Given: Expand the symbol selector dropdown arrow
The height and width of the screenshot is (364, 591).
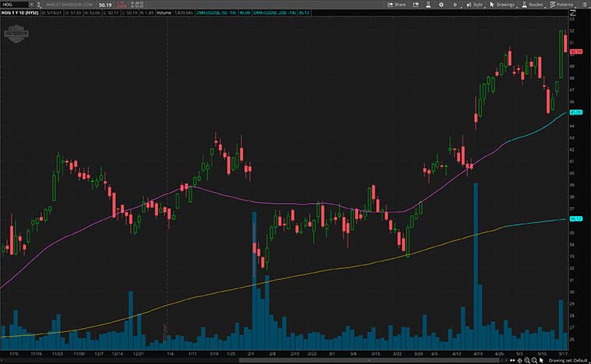Looking at the screenshot, I should [x=31, y=4].
